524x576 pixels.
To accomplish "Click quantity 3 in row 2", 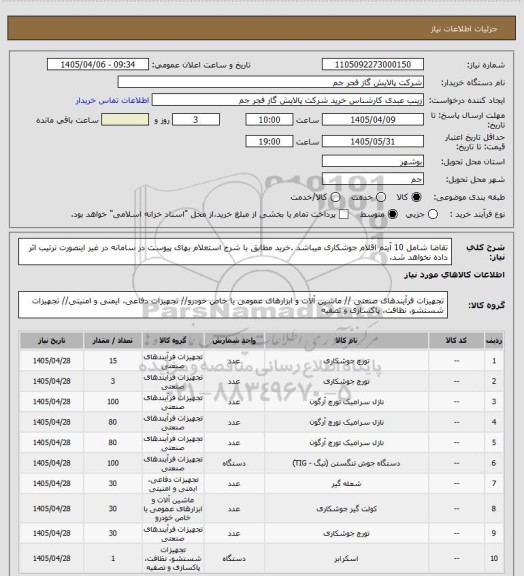I will click(113, 381).
